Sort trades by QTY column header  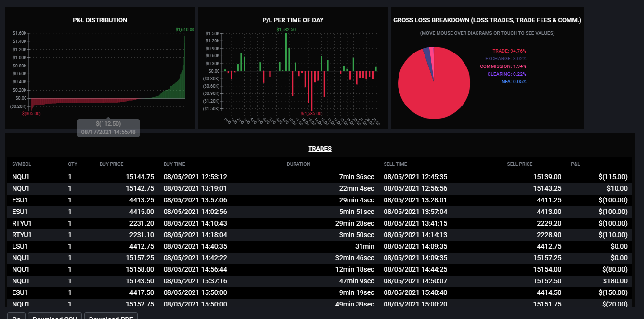(x=72, y=164)
